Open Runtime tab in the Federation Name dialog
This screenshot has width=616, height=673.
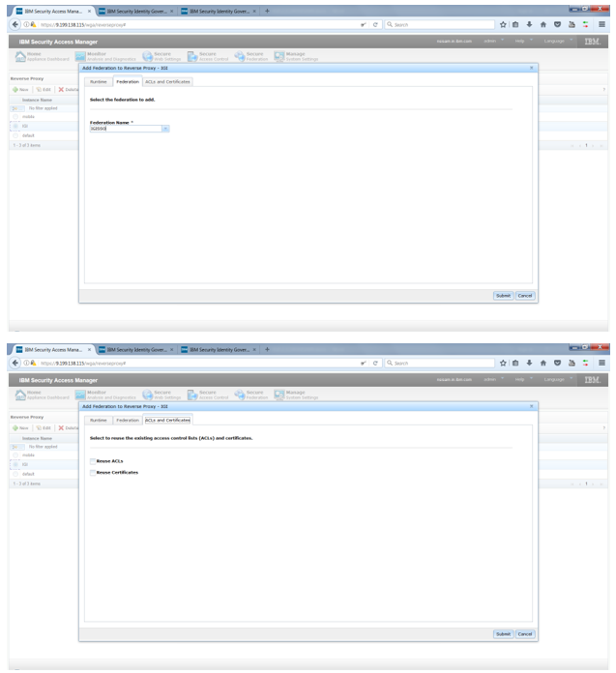pyautogui.click(x=99, y=81)
